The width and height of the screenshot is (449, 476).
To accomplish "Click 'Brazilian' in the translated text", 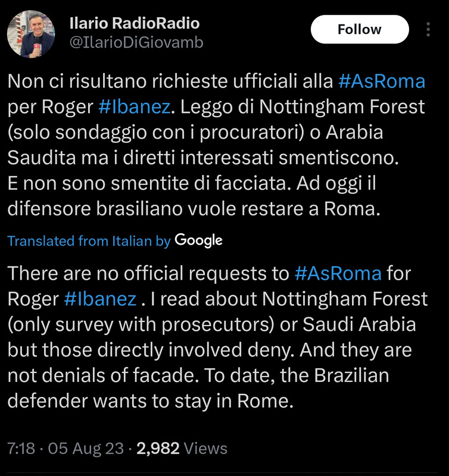I will point(351,375).
